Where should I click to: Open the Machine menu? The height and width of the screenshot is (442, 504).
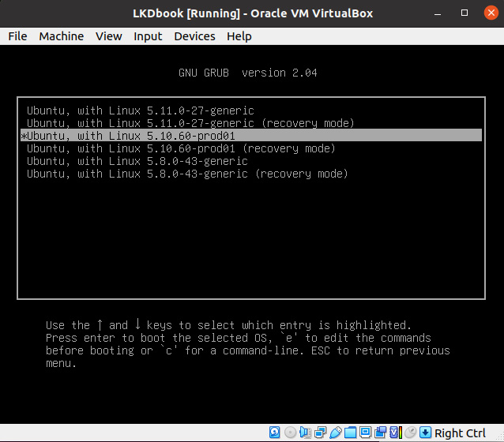coord(62,36)
